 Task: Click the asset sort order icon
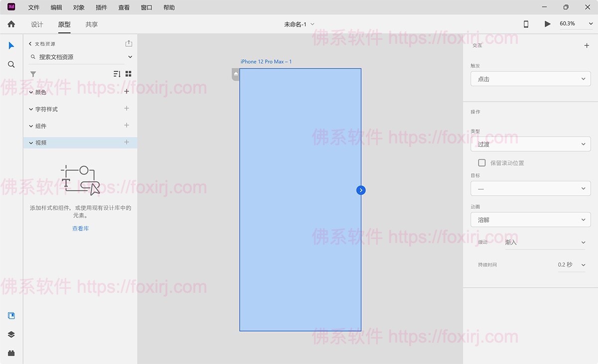point(117,74)
